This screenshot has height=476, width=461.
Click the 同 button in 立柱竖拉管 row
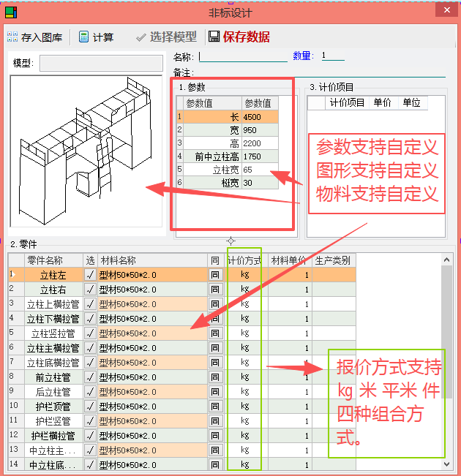click(215, 333)
